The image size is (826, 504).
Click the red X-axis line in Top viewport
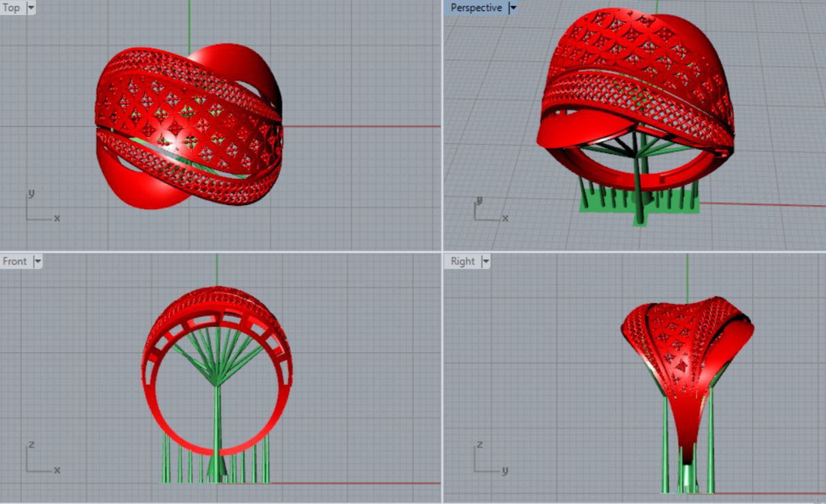click(x=361, y=126)
